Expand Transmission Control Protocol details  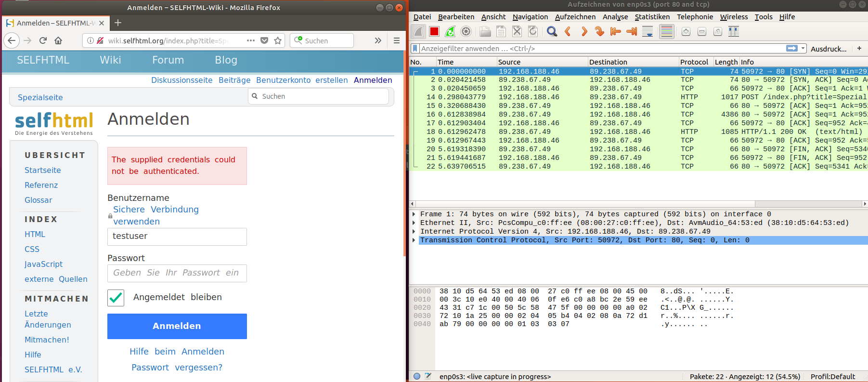tap(414, 240)
